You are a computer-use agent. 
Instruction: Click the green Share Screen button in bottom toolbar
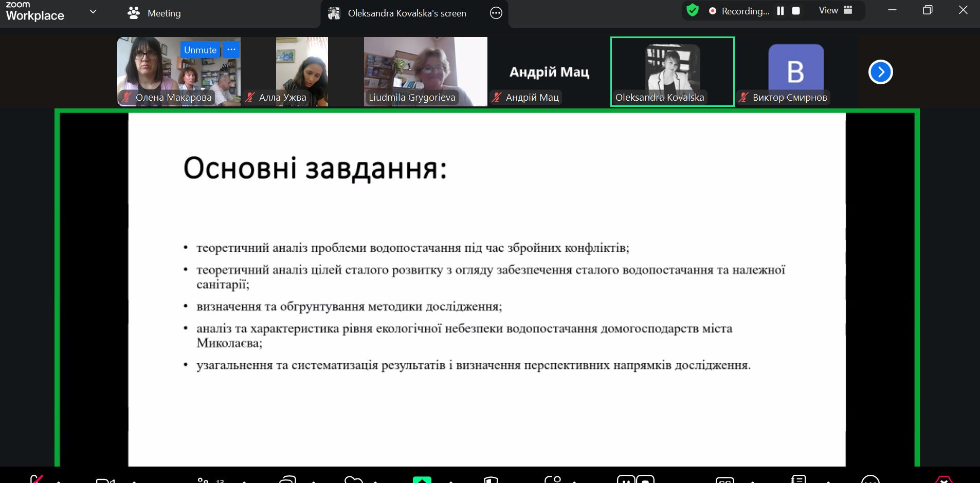(x=422, y=479)
